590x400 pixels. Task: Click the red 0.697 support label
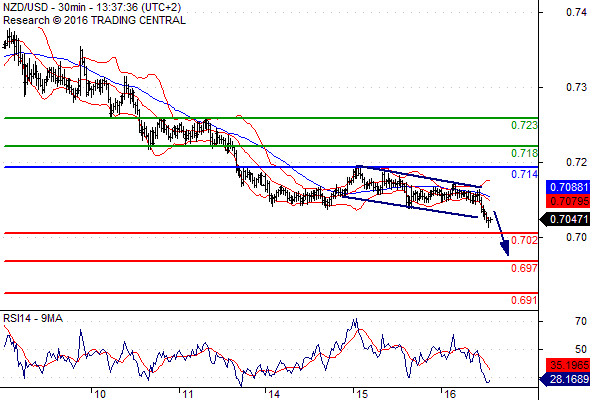524,268
